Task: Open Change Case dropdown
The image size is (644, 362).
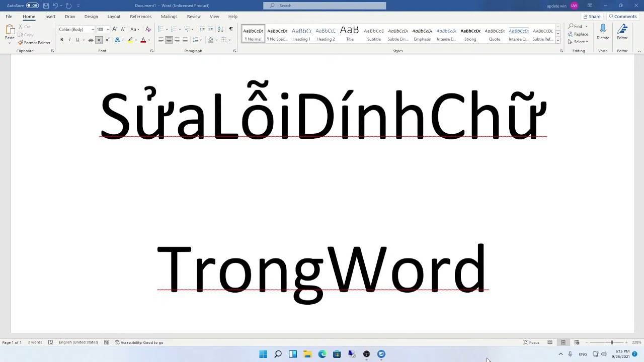Action: coord(134,29)
